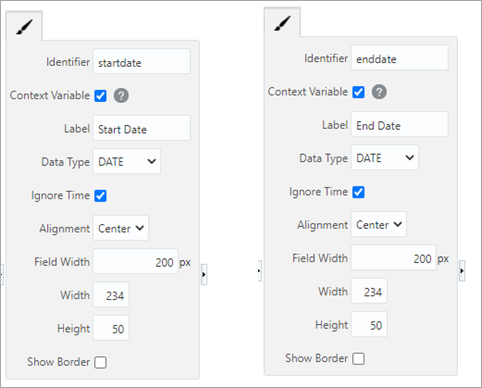Uncheck Ignore Time in the enddate panel
This screenshot has height=388, width=482.
(358, 192)
